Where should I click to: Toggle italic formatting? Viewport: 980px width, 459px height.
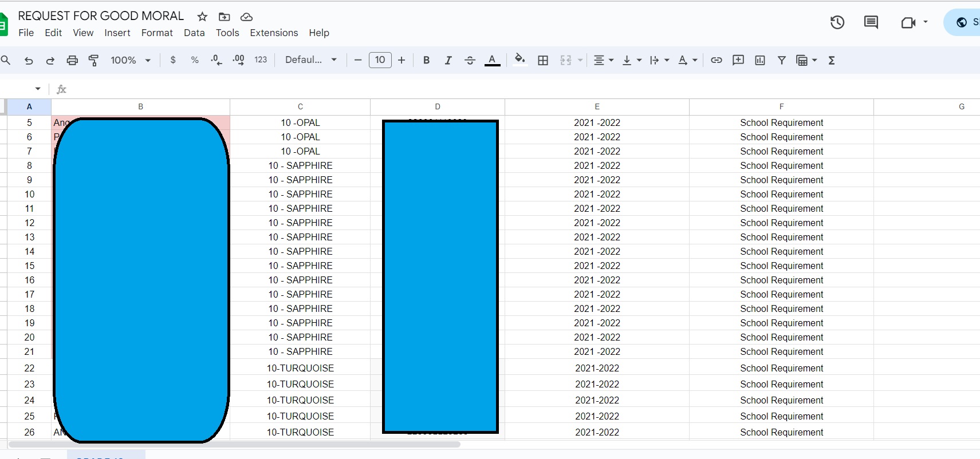coord(448,60)
